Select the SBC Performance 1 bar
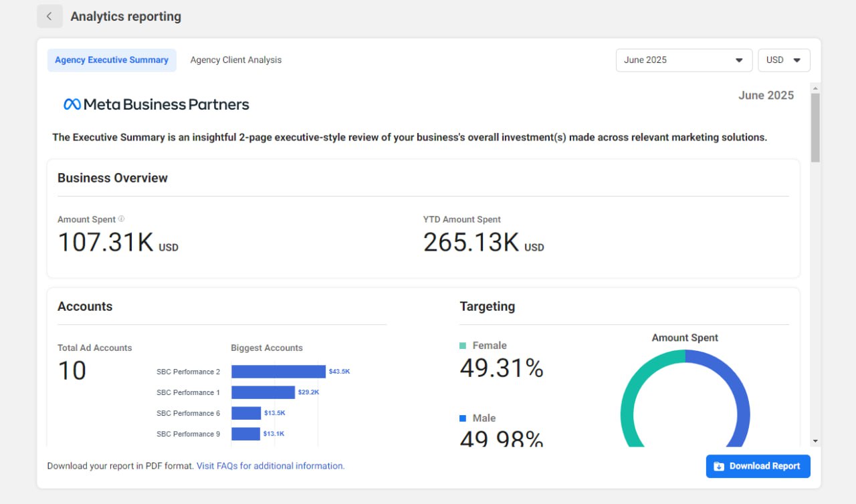856x504 pixels. tap(263, 392)
